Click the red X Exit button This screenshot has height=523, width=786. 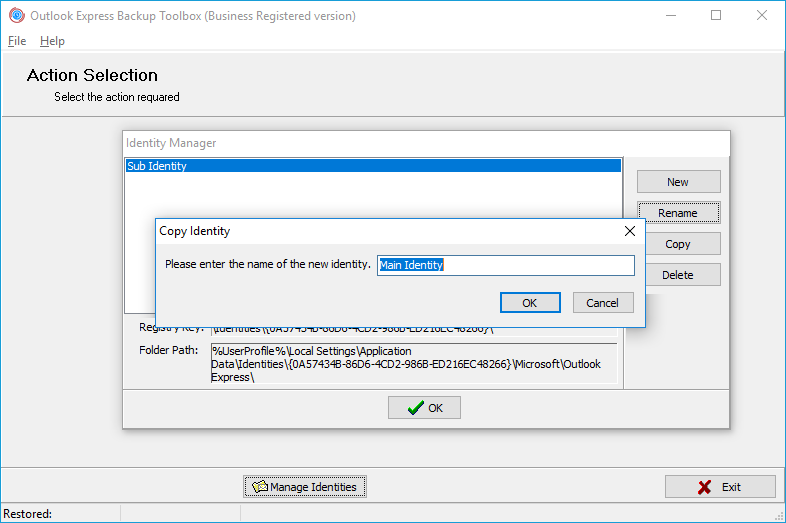coord(720,487)
